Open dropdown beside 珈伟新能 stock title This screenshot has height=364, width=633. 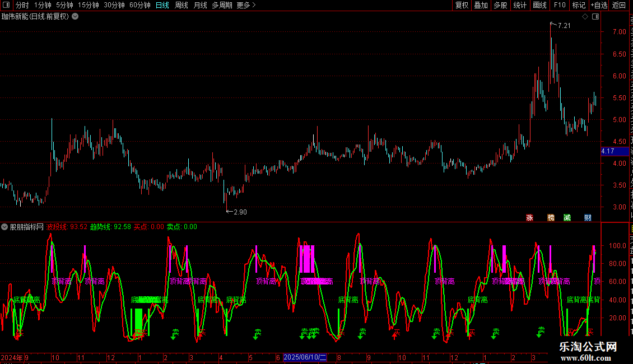point(75,17)
